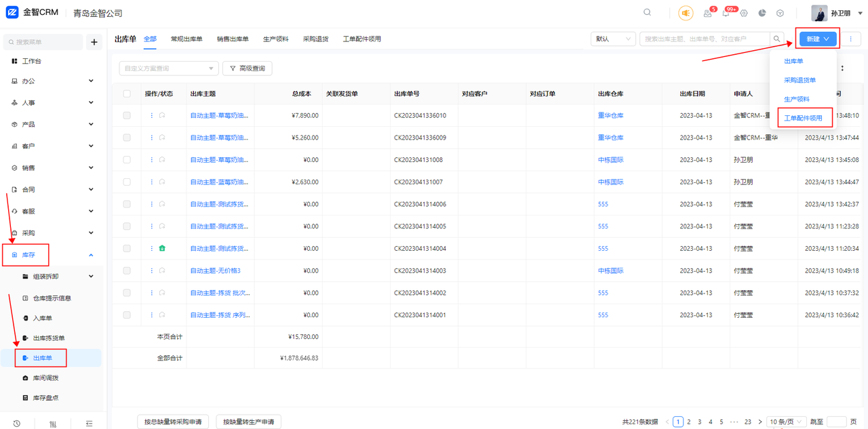This screenshot has height=429, width=868.
Task: Click user avatar of 孙卫朋
Action: (x=819, y=13)
